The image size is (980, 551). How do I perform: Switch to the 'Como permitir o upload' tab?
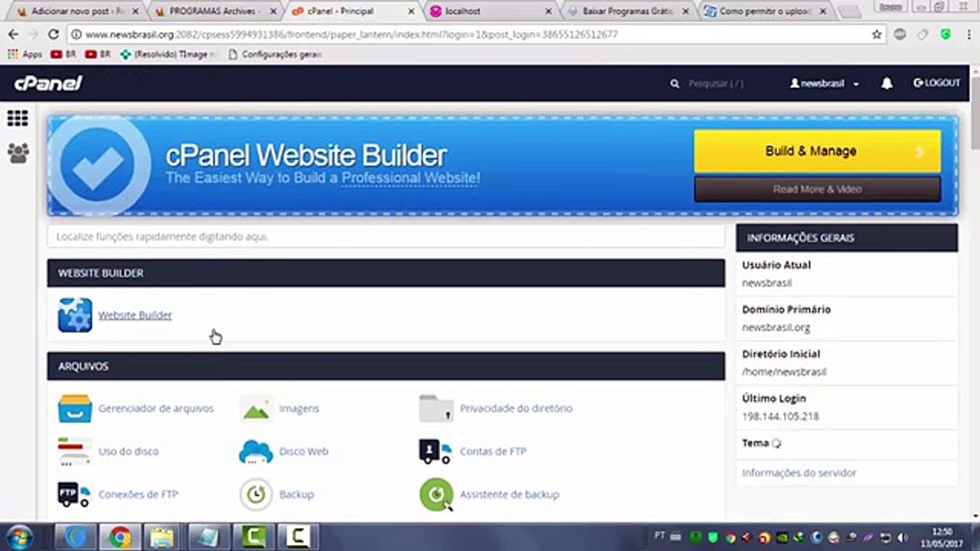tap(766, 11)
